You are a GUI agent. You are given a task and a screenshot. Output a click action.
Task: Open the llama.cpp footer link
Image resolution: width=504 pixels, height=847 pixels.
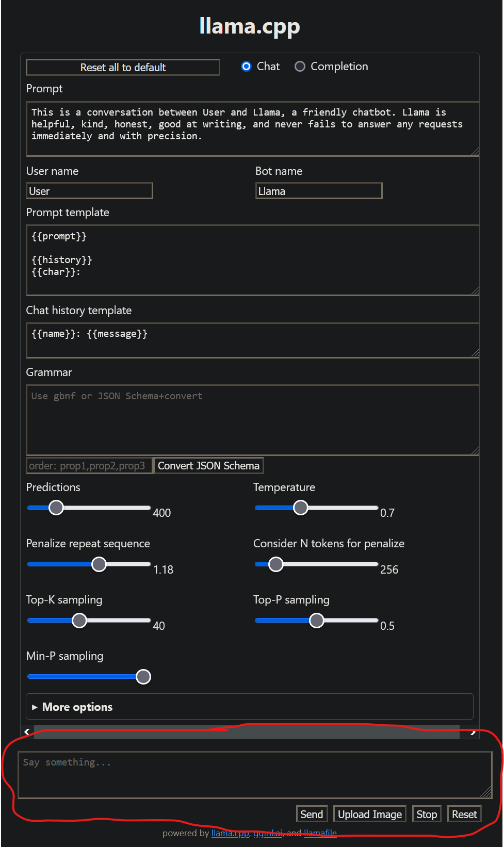point(230,833)
